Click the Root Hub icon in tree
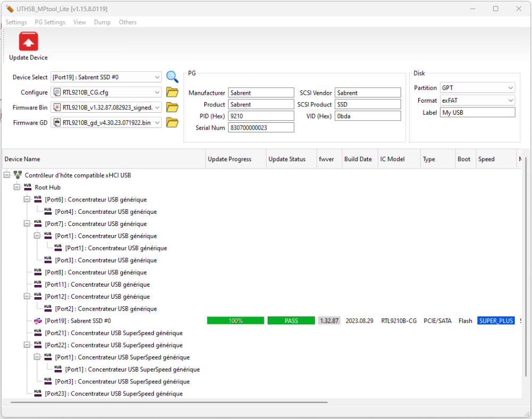This screenshot has width=532, height=419. pyautogui.click(x=28, y=187)
